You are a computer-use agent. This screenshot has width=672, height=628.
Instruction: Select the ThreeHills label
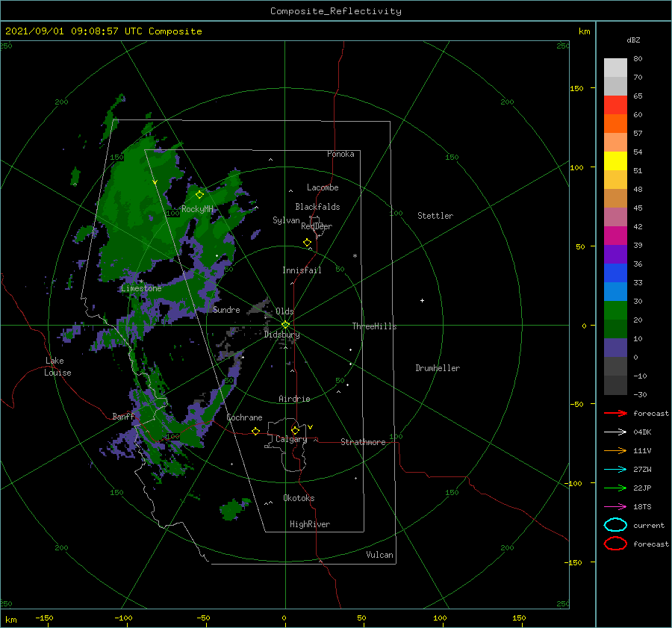(374, 326)
